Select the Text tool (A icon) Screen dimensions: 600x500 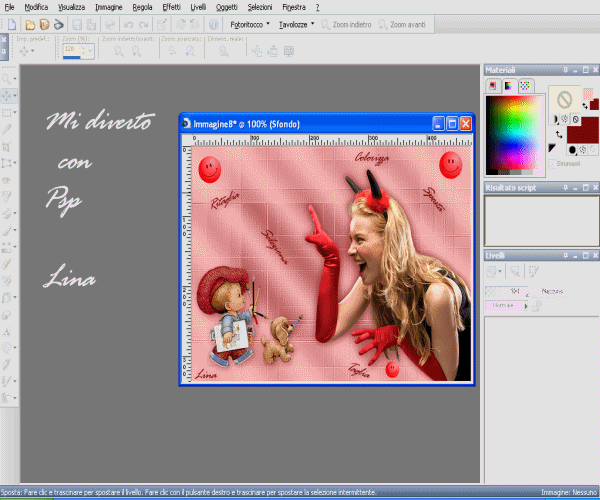pos(8,332)
